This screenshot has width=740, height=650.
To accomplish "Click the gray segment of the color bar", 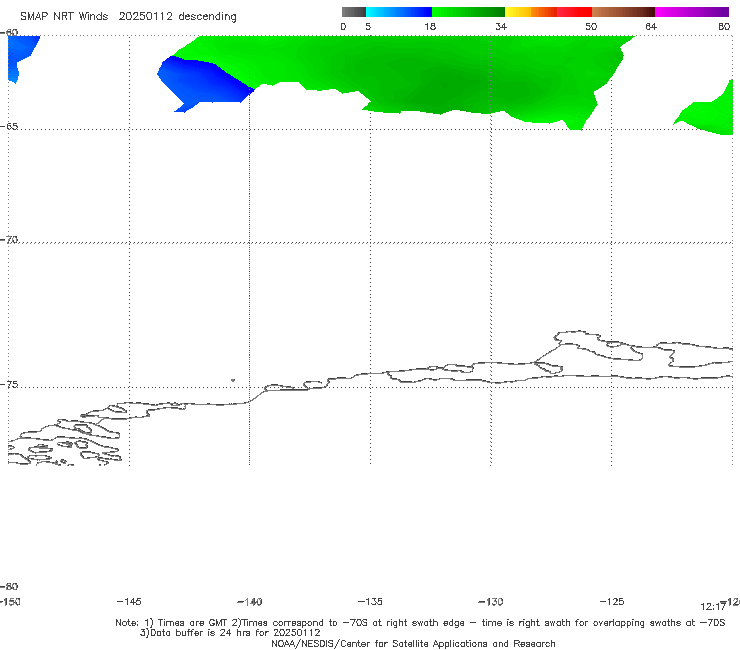I will pyautogui.click(x=353, y=12).
